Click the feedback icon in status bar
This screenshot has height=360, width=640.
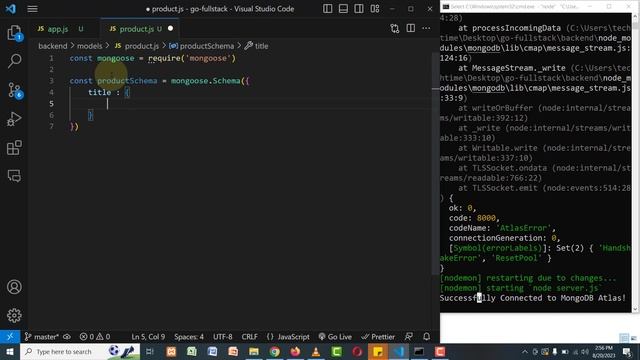[409, 337]
